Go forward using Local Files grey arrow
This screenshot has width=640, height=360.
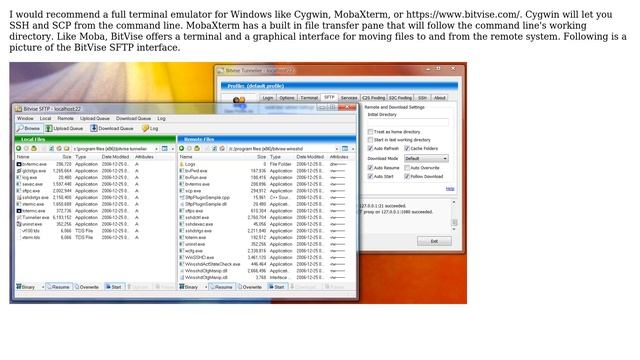coord(26,149)
